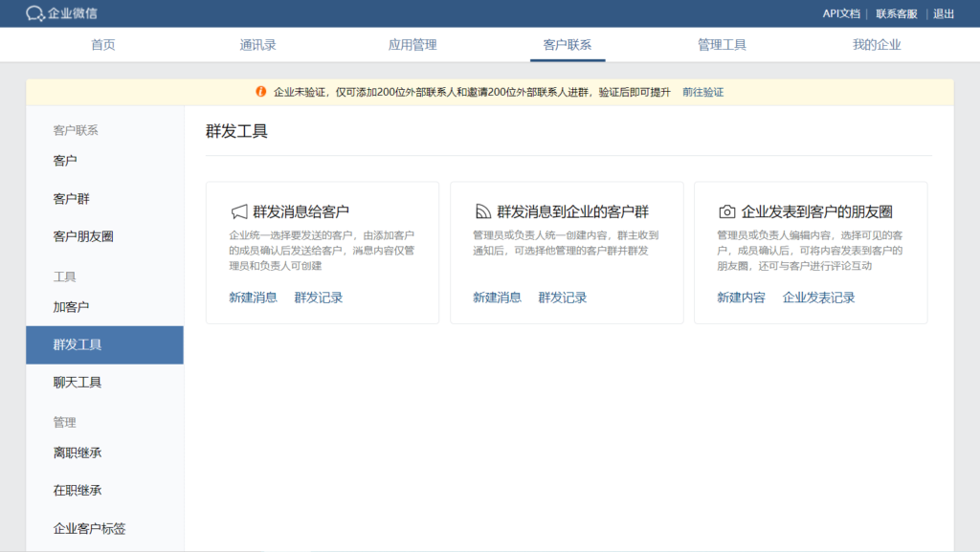Click the orange info icon in notice banner
The height and width of the screenshot is (552, 980).
[260, 92]
